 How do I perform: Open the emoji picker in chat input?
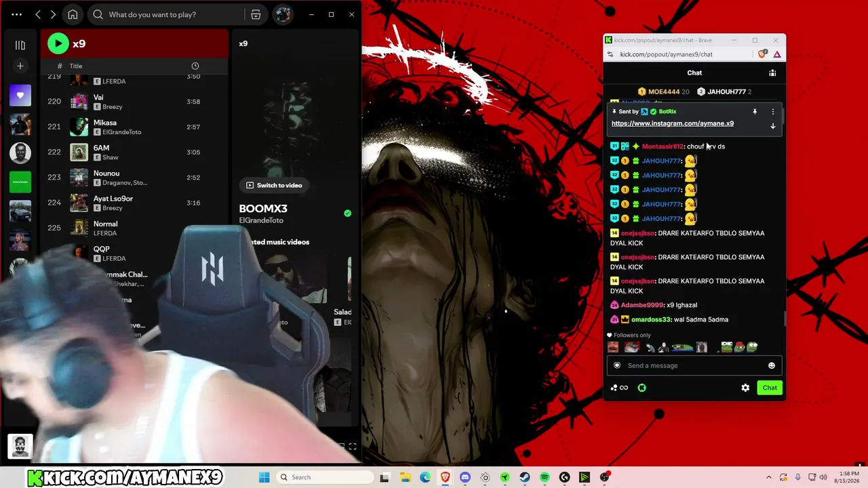[x=771, y=365]
